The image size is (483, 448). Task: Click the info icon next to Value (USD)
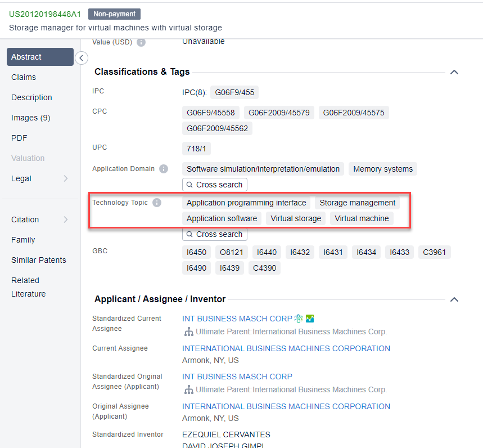coord(141,42)
